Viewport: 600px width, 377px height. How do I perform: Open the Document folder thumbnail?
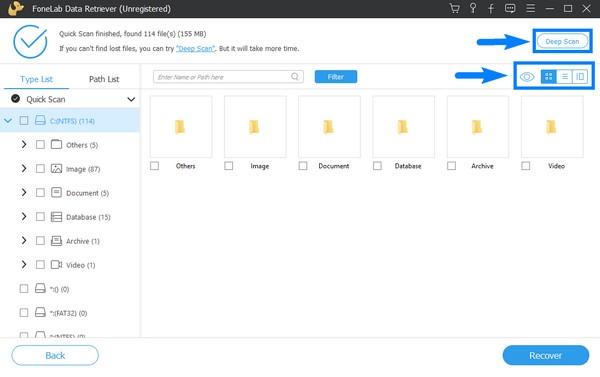point(329,127)
